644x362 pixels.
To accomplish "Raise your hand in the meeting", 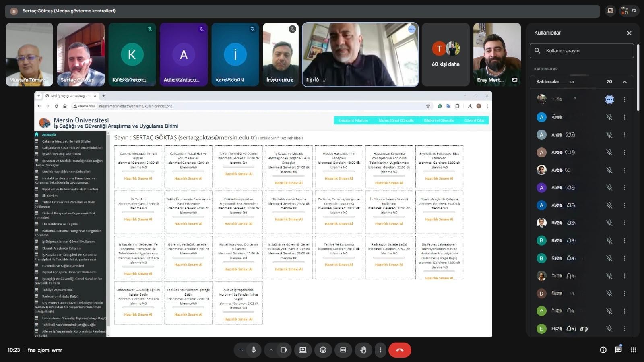I will coord(363,350).
